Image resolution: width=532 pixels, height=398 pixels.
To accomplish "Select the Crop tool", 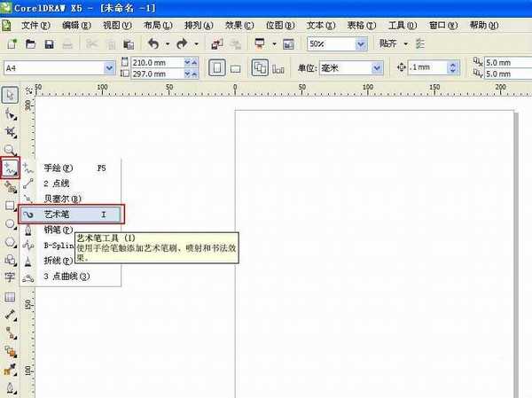I will pyautogui.click(x=10, y=132).
